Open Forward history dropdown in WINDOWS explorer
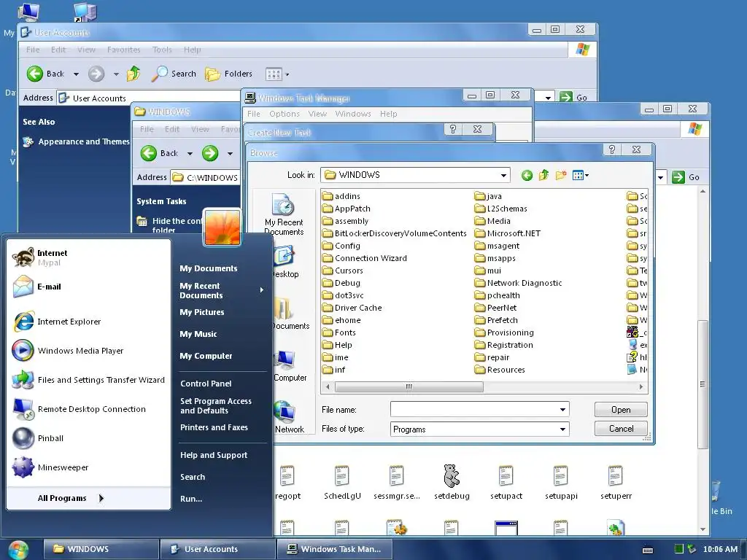747x560 pixels. click(230, 153)
